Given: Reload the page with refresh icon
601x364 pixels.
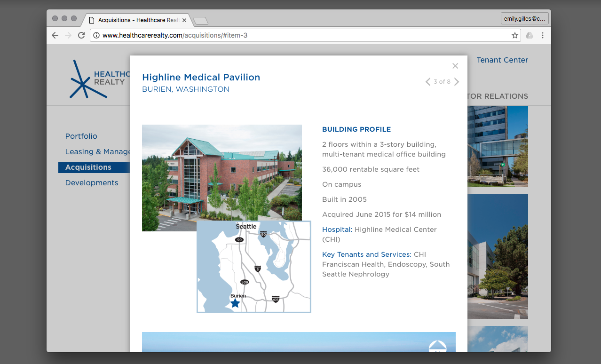Looking at the screenshot, I should pyautogui.click(x=81, y=35).
